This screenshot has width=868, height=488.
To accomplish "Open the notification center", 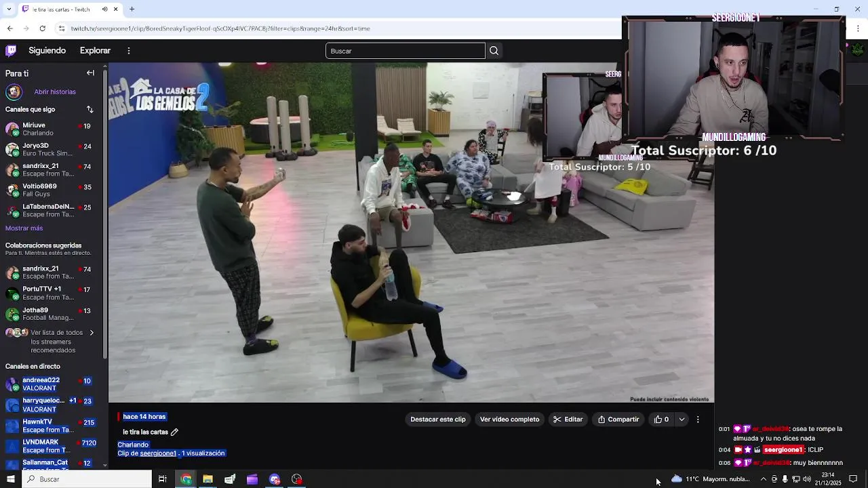I will coord(853,479).
